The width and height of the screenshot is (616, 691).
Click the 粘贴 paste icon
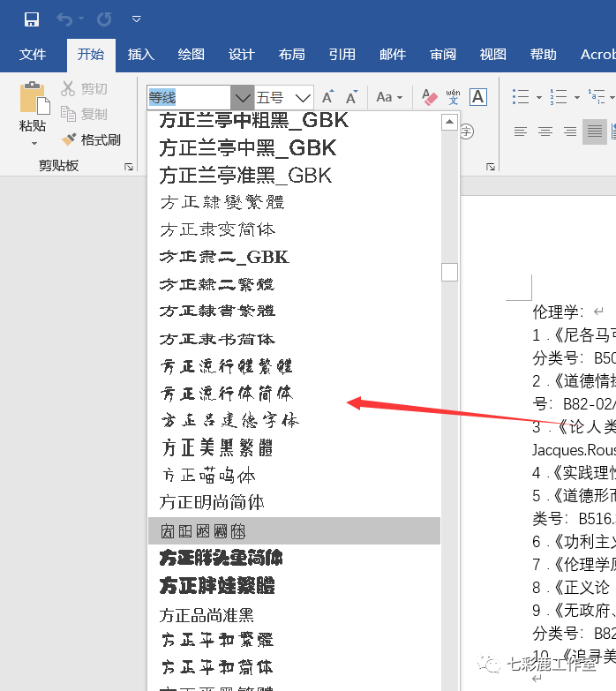click(34, 98)
